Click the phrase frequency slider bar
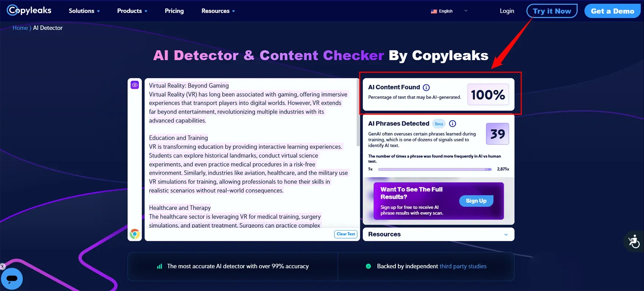The width and height of the screenshot is (644, 291). (x=435, y=169)
